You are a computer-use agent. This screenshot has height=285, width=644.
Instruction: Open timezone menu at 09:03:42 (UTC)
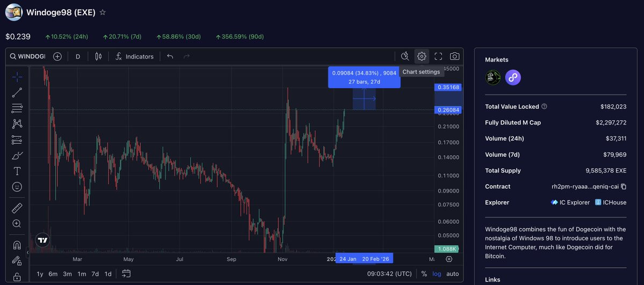point(389,274)
